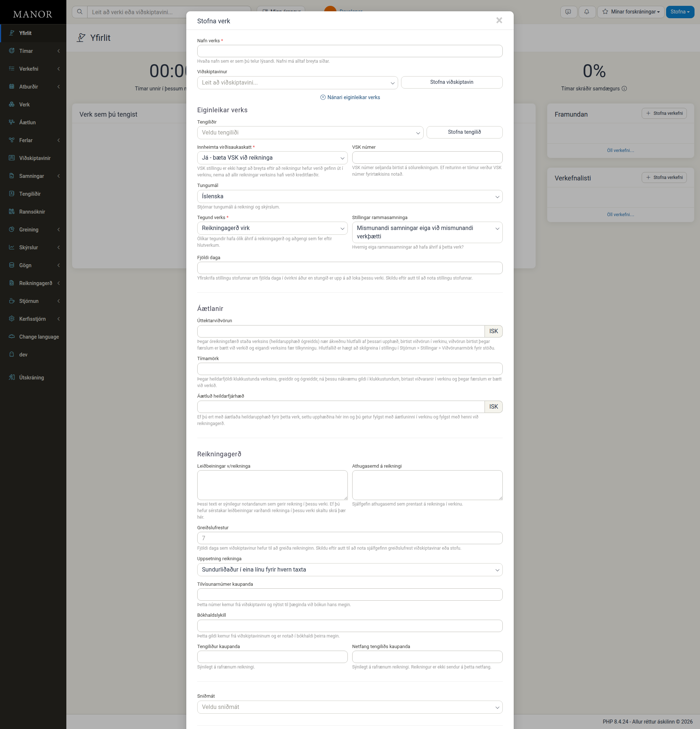Click the Verkefni checklist icon
Screen dimensions: 700x729
click(12, 69)
